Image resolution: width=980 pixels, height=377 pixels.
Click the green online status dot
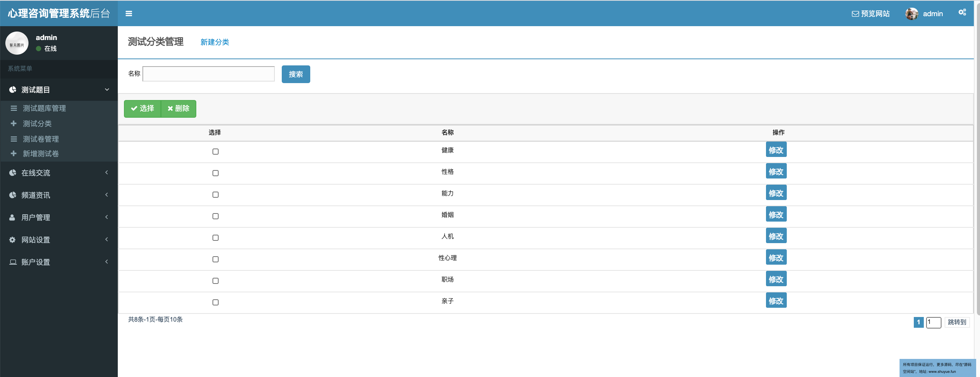point(38,48)
